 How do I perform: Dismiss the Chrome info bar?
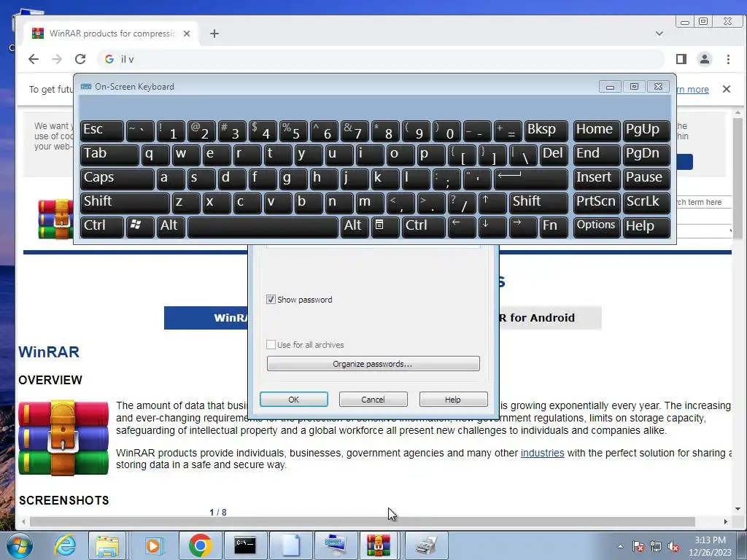click(727, 89)
